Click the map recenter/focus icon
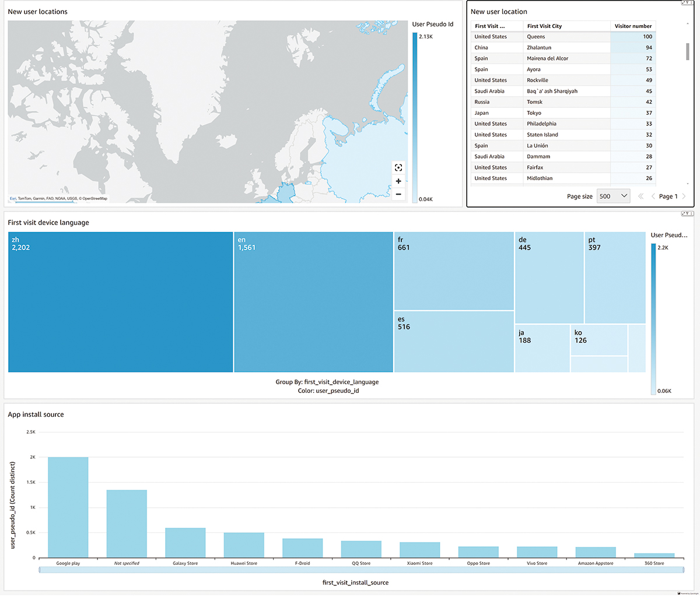The height and width of the screenshot is (604, 700). click(398, 168)
